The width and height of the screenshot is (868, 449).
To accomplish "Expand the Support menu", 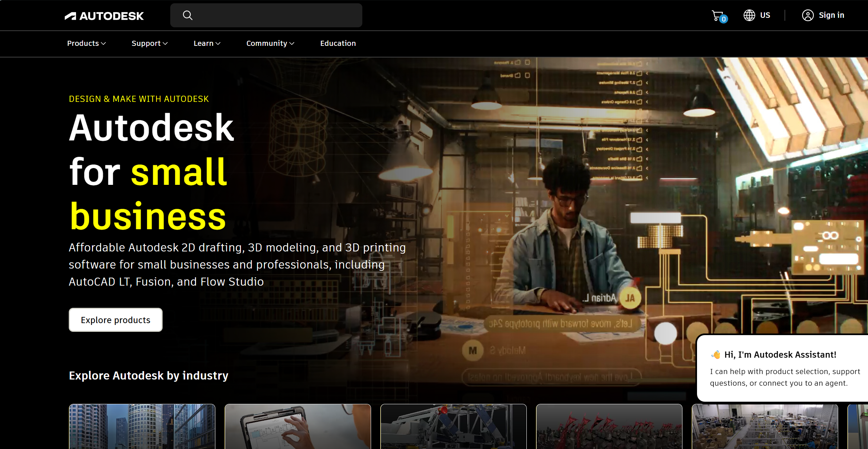I will click(x=150, y=43).
